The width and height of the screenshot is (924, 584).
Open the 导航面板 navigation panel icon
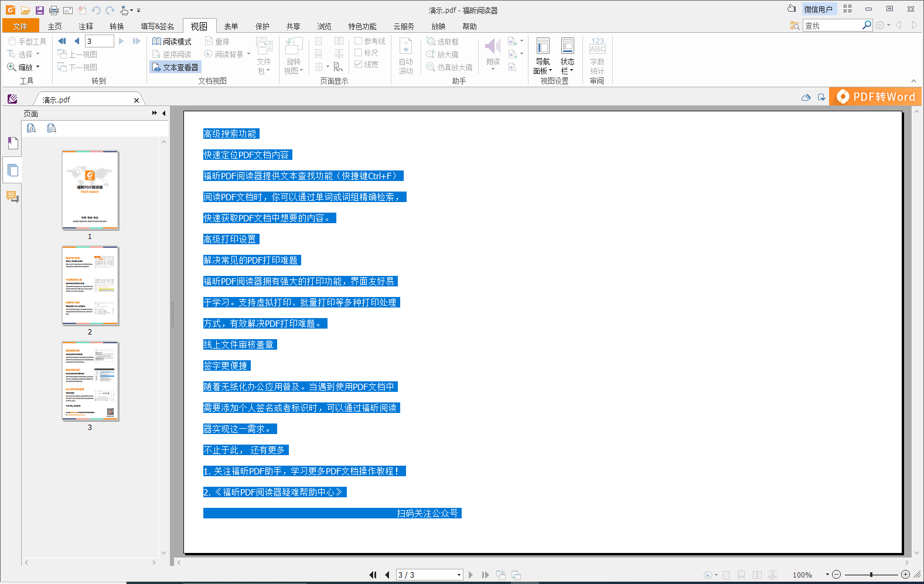tap(543, 48)
